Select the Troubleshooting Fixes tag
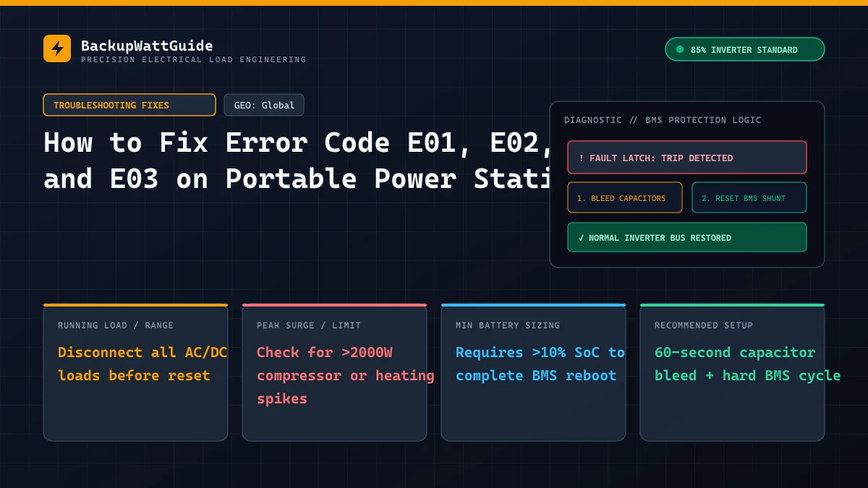This screenshot has height=488, width=868. 129,105
